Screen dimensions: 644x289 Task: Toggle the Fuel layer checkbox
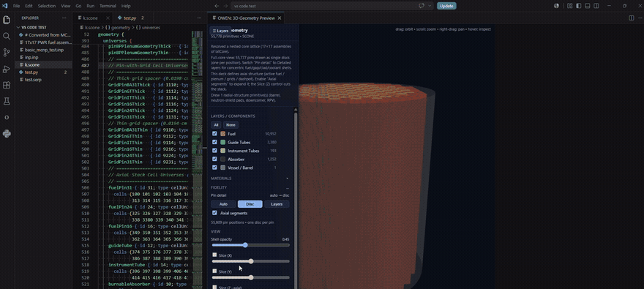click(214, 134)
